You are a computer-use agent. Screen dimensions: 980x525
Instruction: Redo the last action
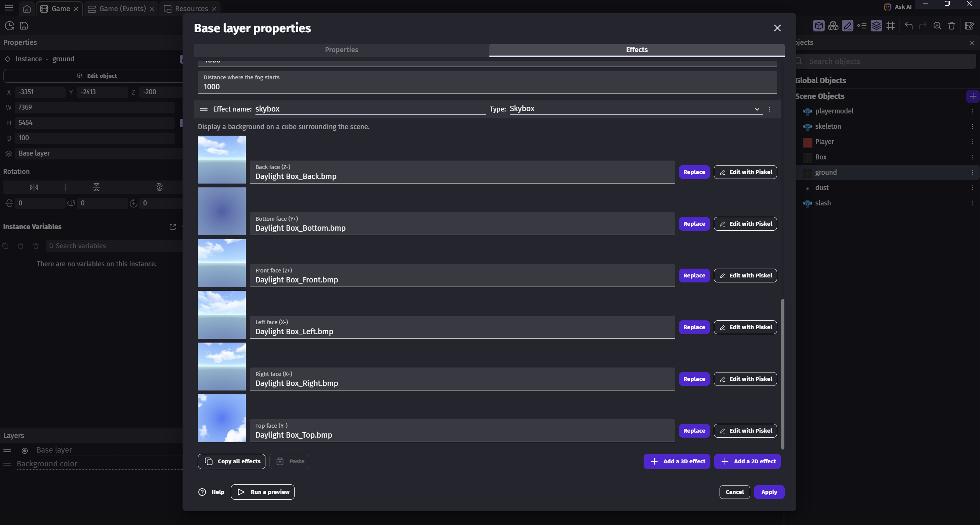click(x=922, y=26)
